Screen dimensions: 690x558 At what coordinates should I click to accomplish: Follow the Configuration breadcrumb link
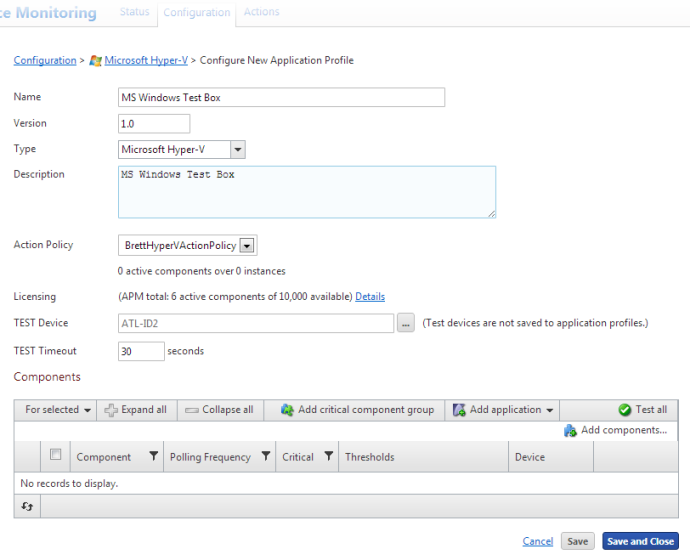pos(45,60)
